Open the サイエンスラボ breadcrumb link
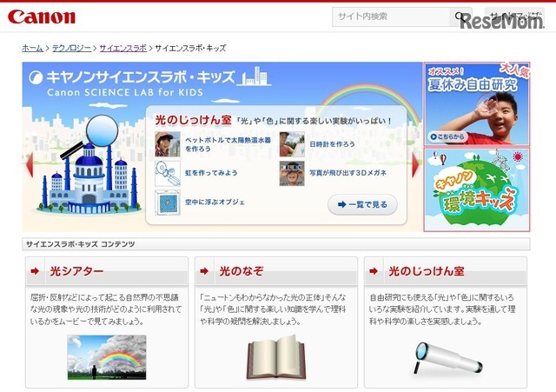 tap(123, 49)
